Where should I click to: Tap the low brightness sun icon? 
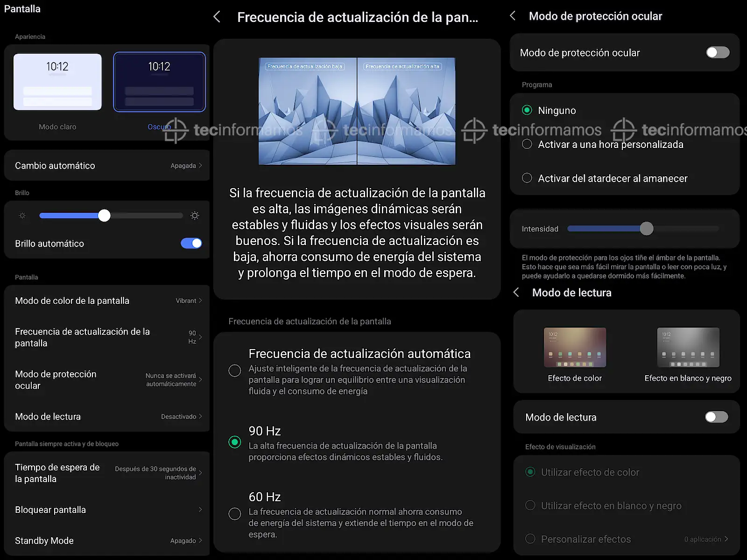(x=22, y=216)
